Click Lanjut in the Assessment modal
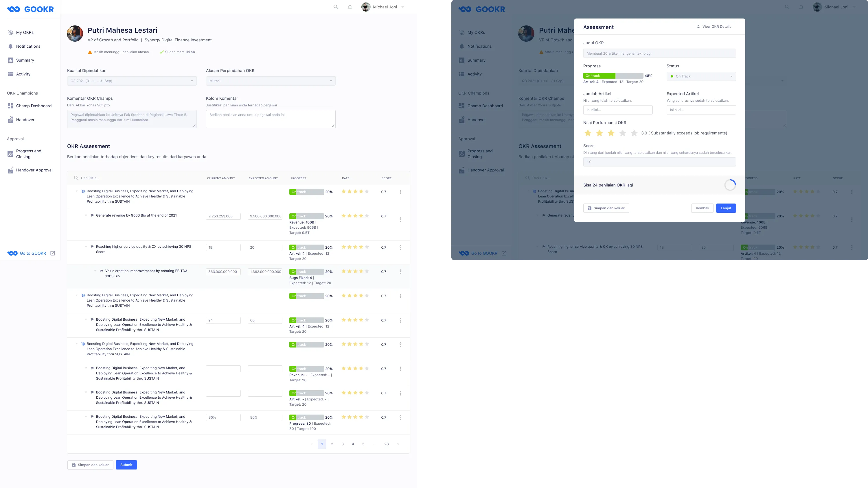The height and width of the screenshot is (488, 868). (x=726, y=208)
